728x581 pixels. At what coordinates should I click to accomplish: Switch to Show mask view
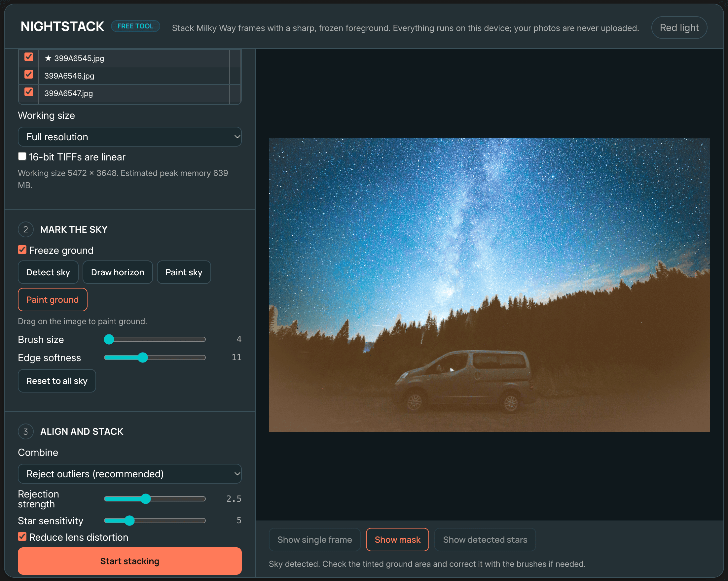tap(397, 539)
